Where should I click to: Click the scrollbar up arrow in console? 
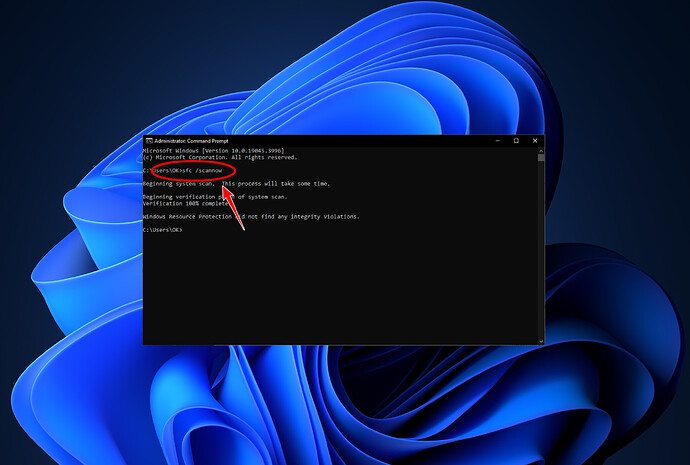(540, 150)
